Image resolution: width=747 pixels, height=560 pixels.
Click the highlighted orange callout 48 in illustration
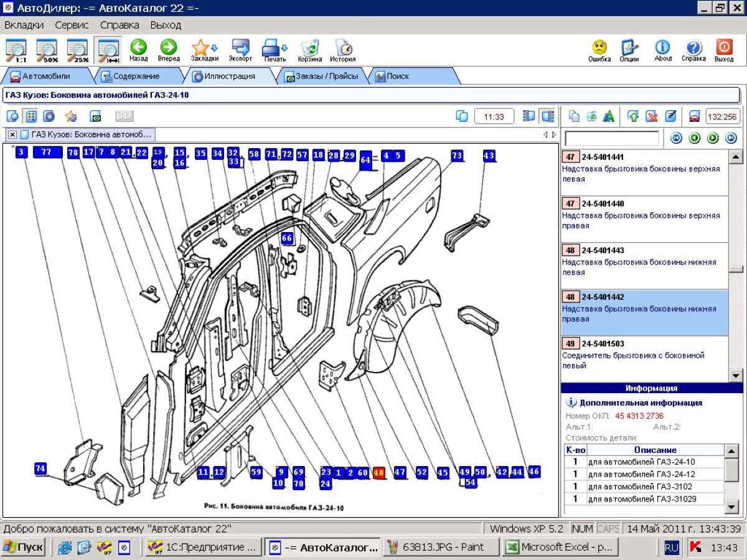pyautogui.click(x=378, y=473)
